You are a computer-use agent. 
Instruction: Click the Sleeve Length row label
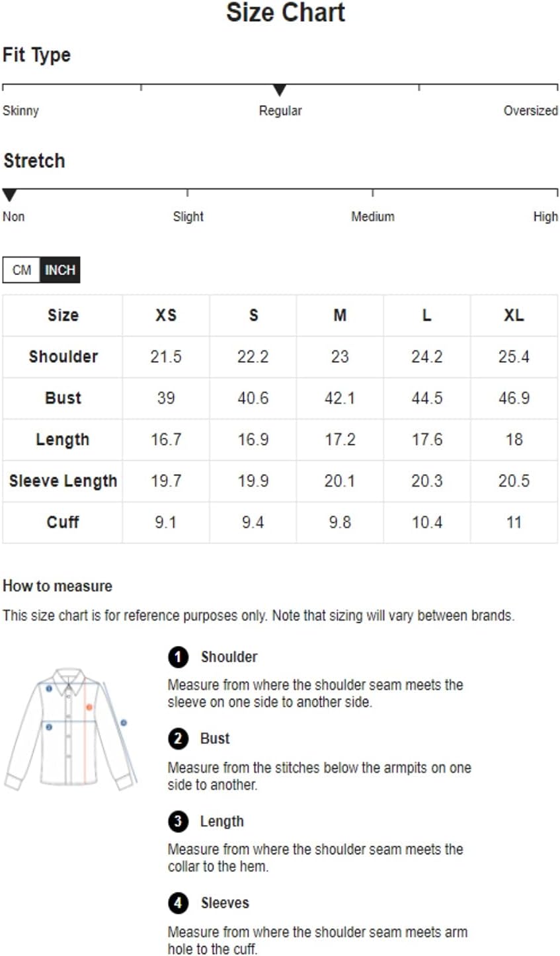(x=63, y=481)
